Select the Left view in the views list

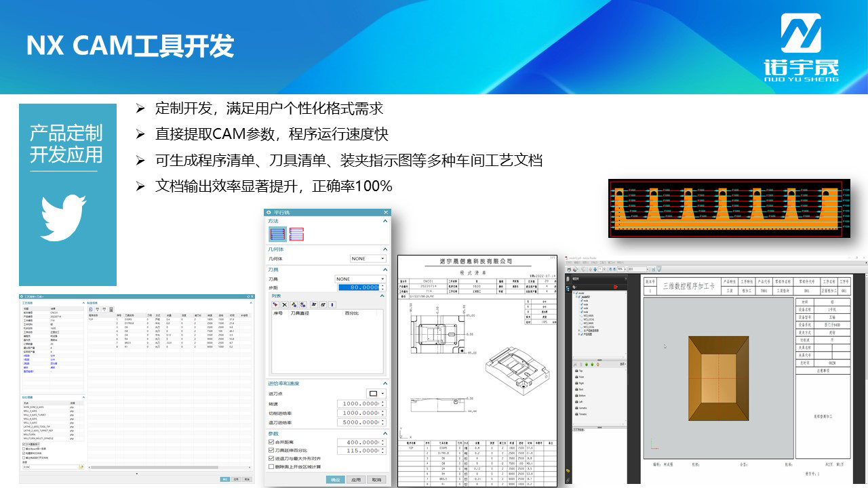579,402
